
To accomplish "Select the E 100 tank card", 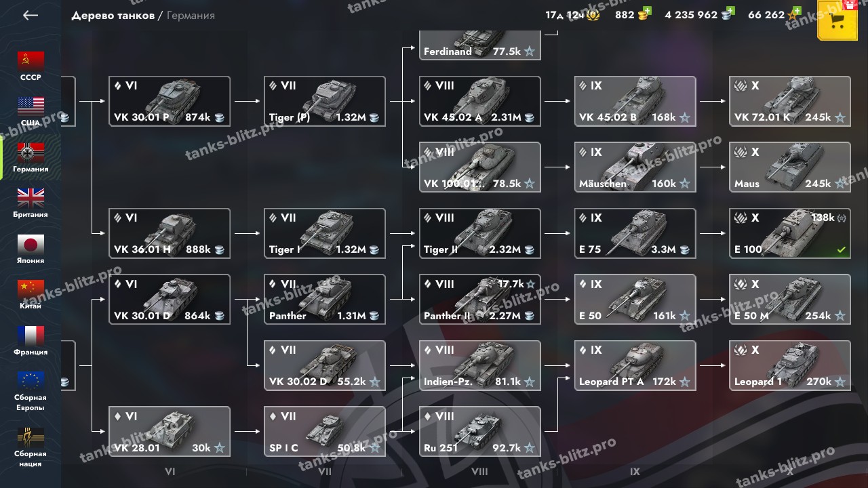I will [x=790, y=233].
